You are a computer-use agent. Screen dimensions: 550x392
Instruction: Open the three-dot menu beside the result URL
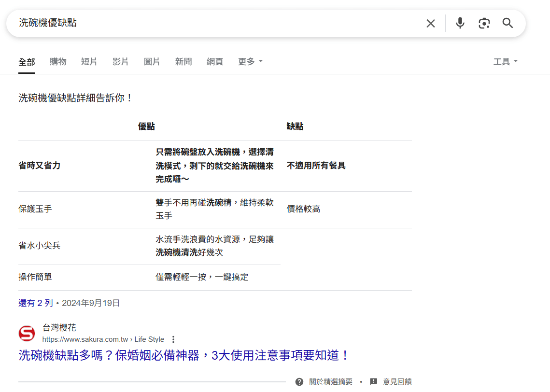173,339
